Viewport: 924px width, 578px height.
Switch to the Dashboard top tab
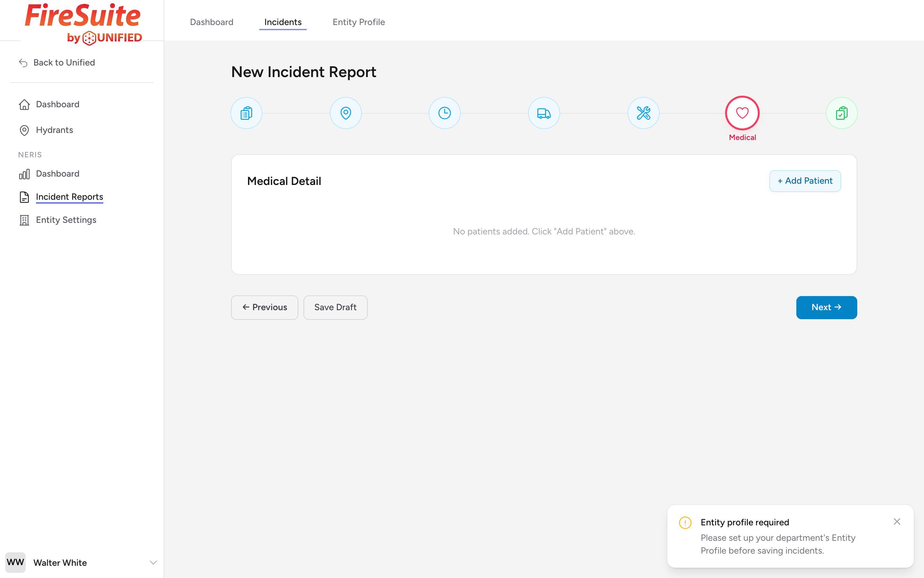(211, 22)
